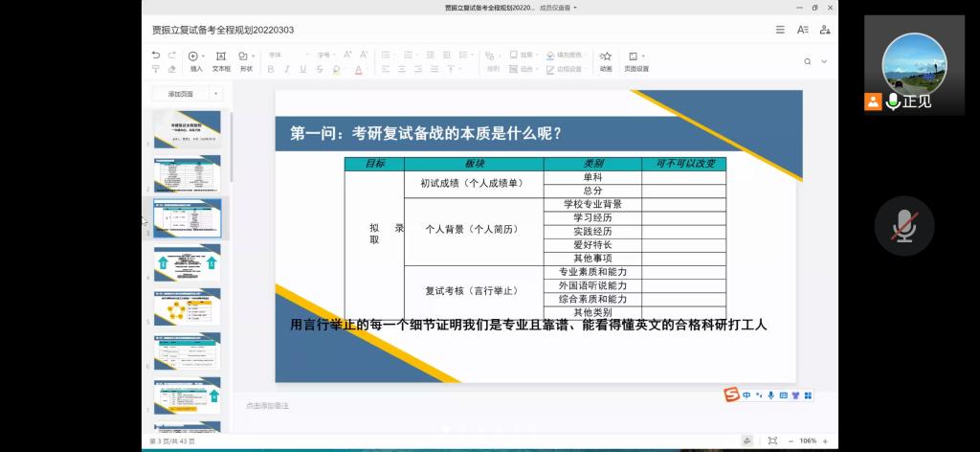Expand the Page Setup (页面设置) dropdown
Image resolution: width=980 pixels, height=452 pixels.
[643, 56]
